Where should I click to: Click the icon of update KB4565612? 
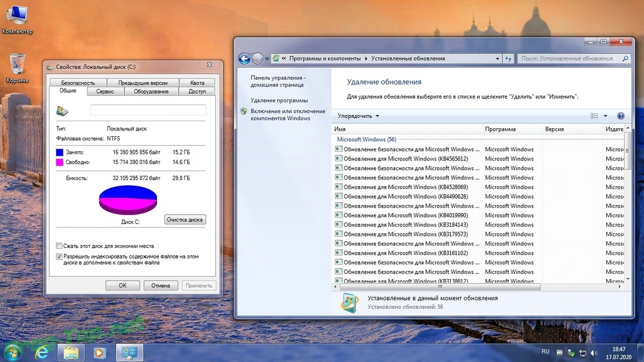[339, 159]
